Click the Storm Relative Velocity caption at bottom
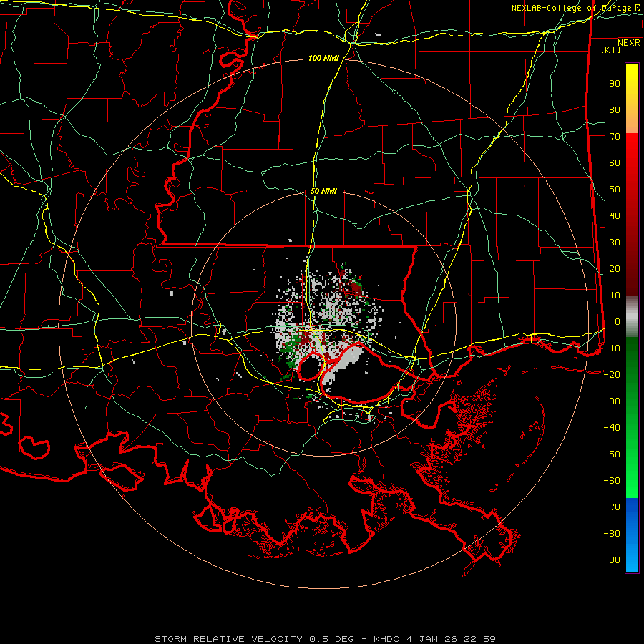The width and height of the screenshot is (644, 644). coord(325,639)
